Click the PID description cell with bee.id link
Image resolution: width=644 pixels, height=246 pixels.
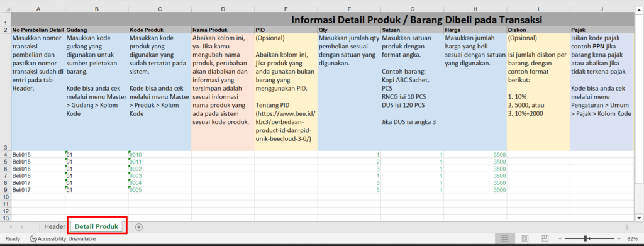tap(286, 92)
